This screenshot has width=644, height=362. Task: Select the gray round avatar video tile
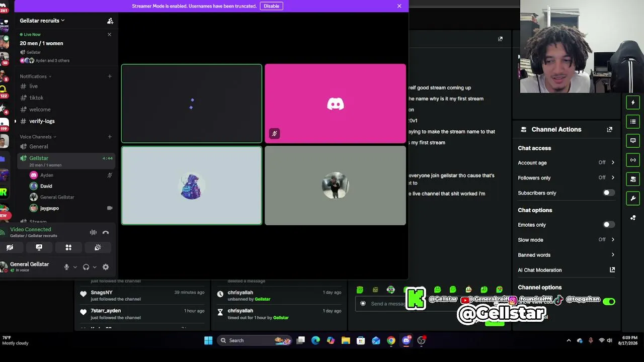coord(335,186)
